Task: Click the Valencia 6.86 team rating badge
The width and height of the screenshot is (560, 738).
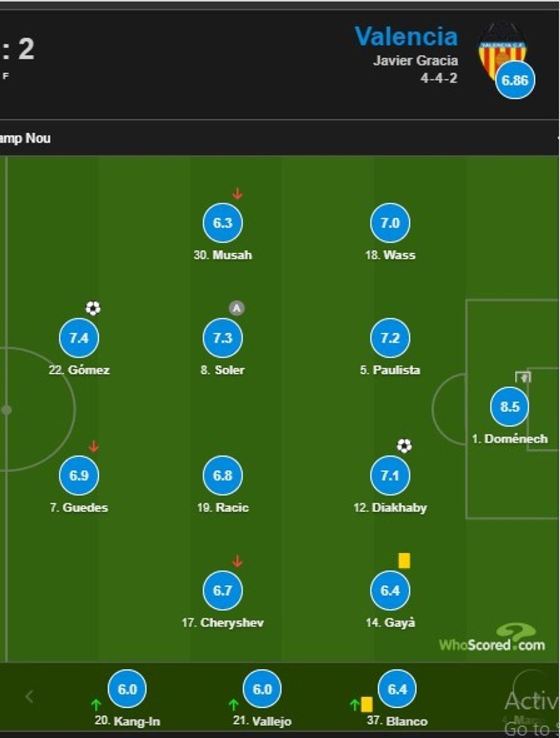Action: point(515,80)
